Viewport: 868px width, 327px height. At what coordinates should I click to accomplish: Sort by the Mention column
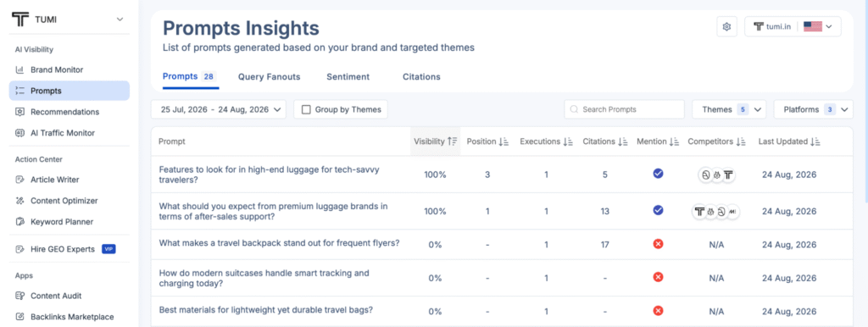coord(658,141)
